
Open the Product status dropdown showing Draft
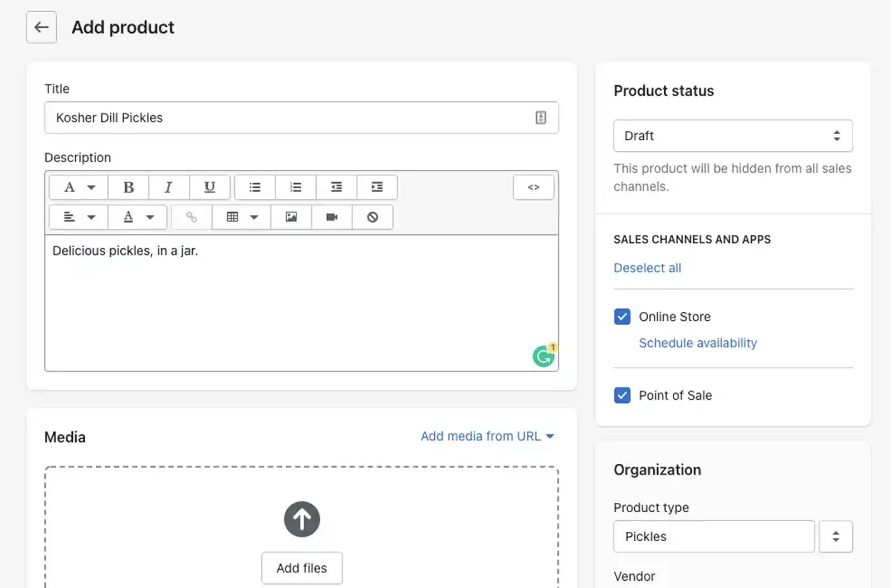point(732,136)
